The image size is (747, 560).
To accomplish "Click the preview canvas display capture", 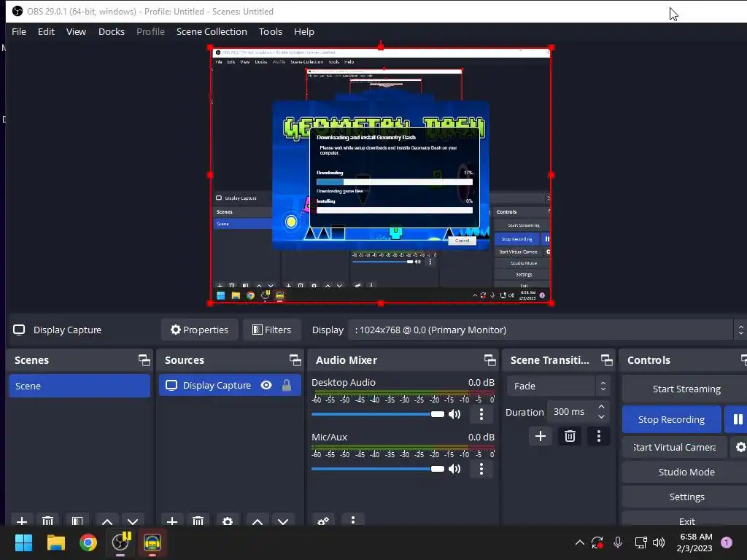I will tap(381, 175).
